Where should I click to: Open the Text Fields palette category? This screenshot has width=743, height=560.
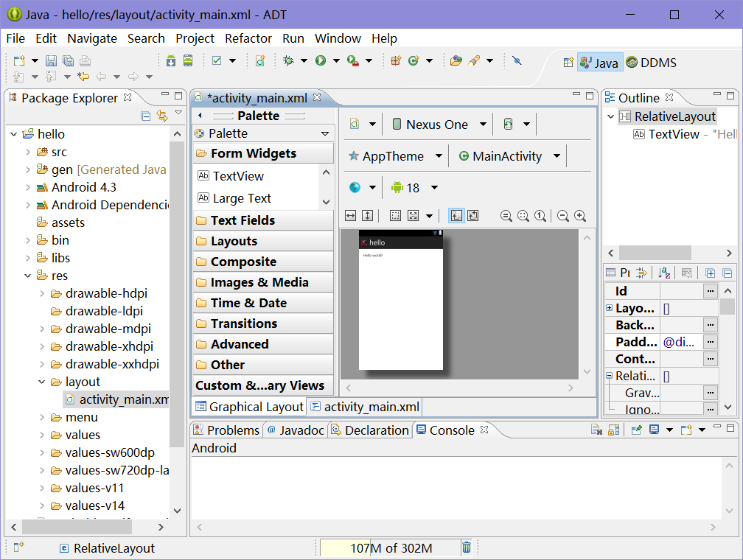[x=263, y=220]
